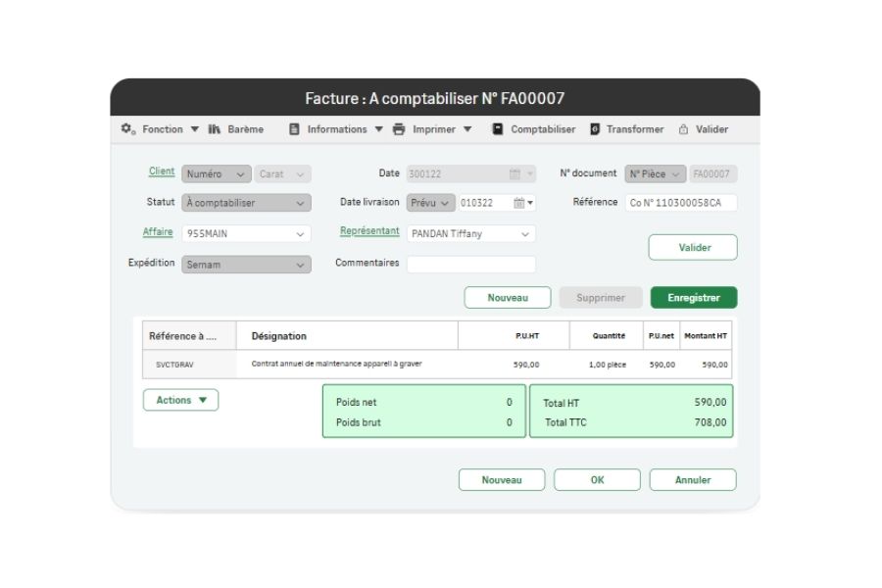
Task: Click the Annuler button
Action: [x=693, y=480]
